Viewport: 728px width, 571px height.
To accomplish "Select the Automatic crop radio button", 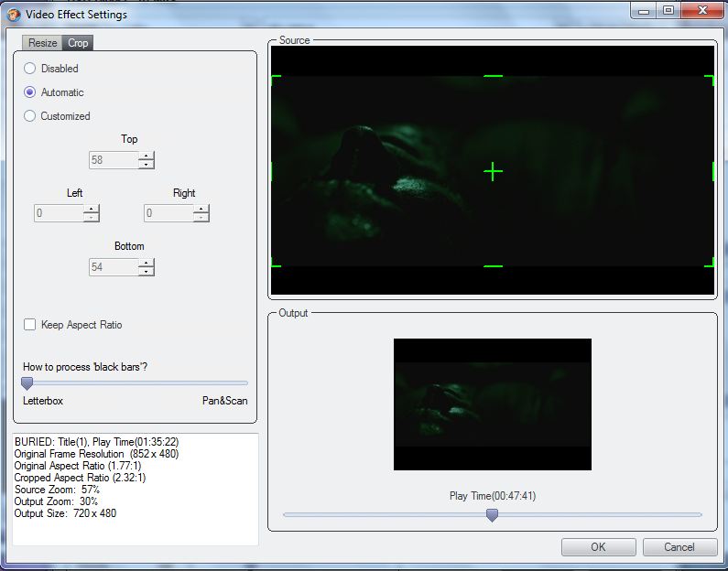I will 30,92.
